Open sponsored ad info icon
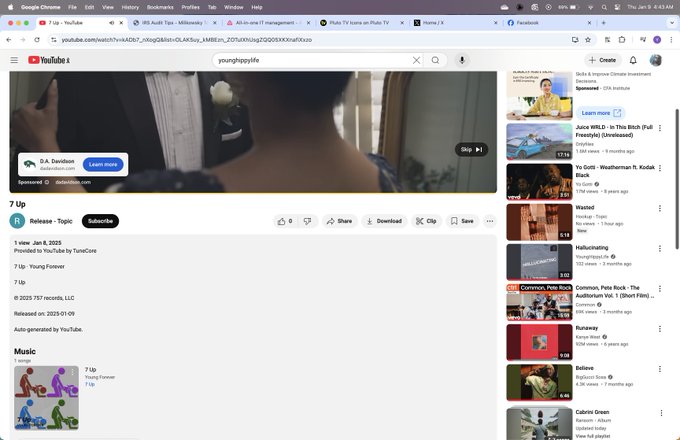Image resolution: width=680 pixels, height=440 pixels. [x=47, y=182]
